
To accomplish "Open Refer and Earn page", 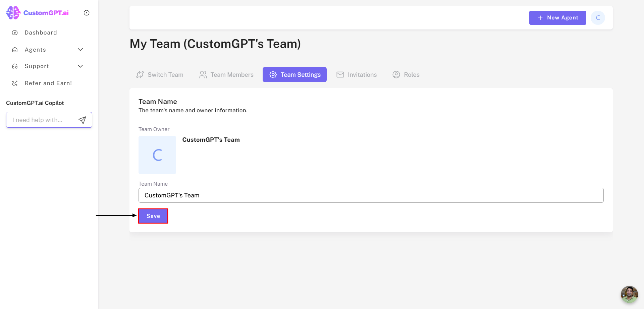I will [48, 83].
